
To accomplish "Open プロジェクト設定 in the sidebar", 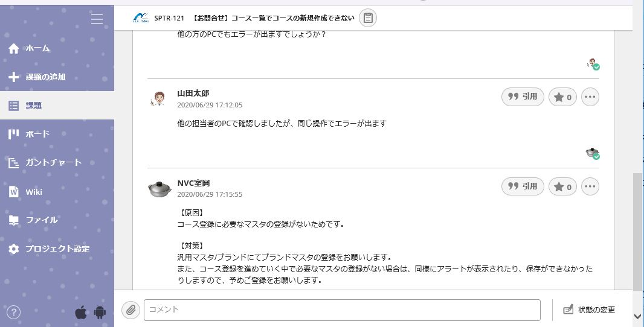I will click(x=57, y=249).
